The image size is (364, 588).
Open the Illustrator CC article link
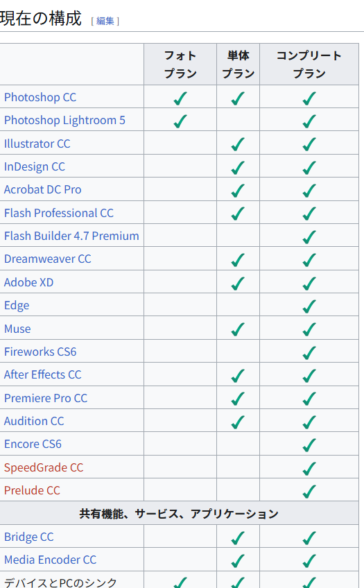[37, 144]
